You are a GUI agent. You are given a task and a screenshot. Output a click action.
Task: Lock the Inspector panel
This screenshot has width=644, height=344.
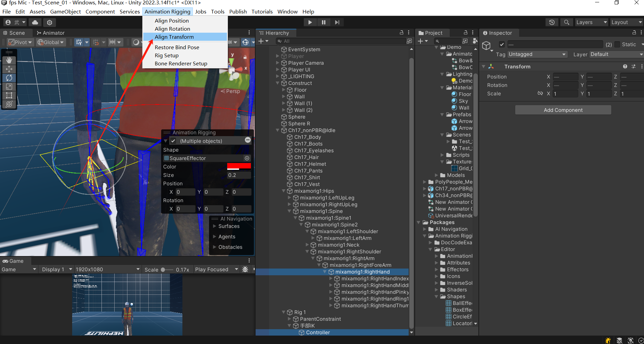(634, 33)
